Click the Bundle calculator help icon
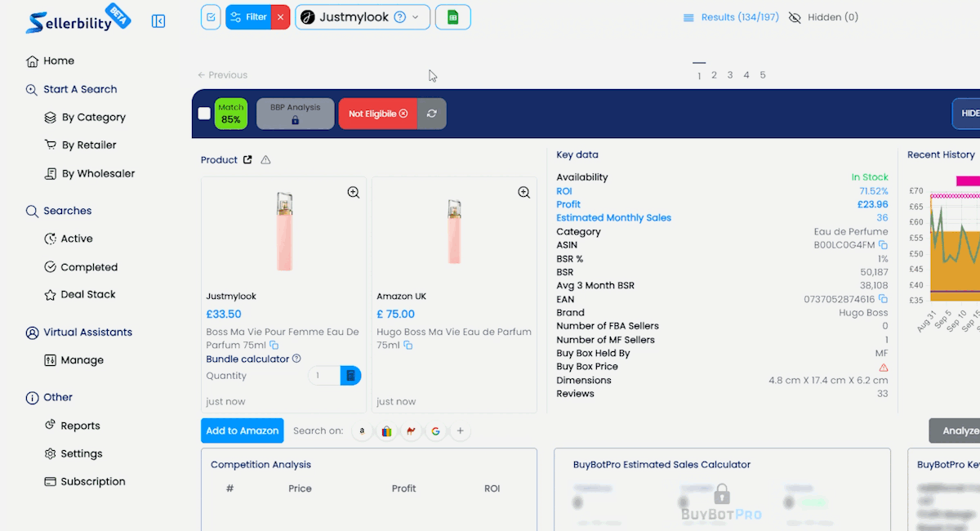The height and width of the screenshot is (531, 980). 296,359
